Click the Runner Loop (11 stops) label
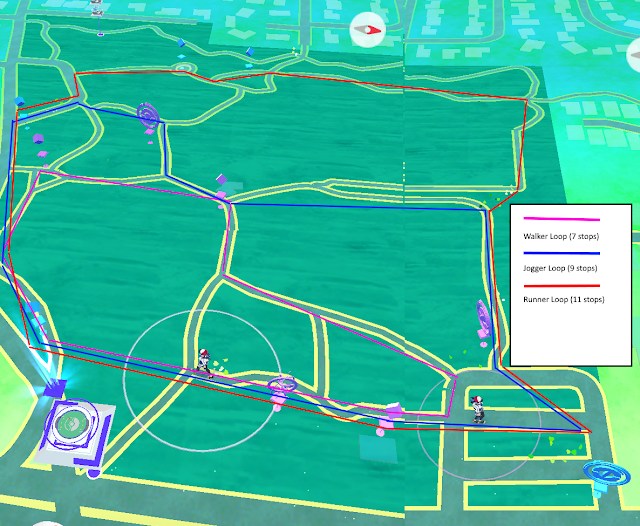640x526 pixels. pyautogui.click(x=564, y=299)
